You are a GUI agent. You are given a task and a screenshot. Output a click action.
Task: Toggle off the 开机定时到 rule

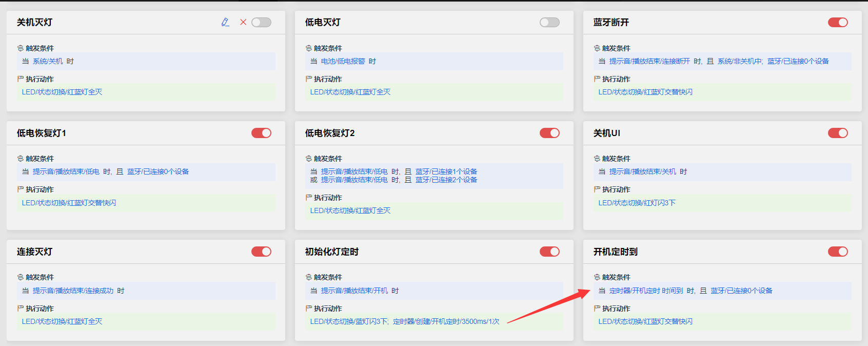coord(838,252)
